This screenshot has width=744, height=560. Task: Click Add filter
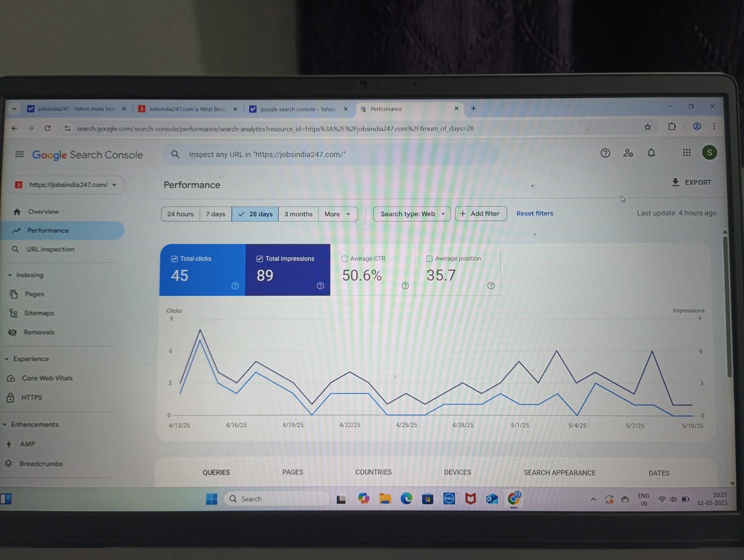(x=481, y=213)
